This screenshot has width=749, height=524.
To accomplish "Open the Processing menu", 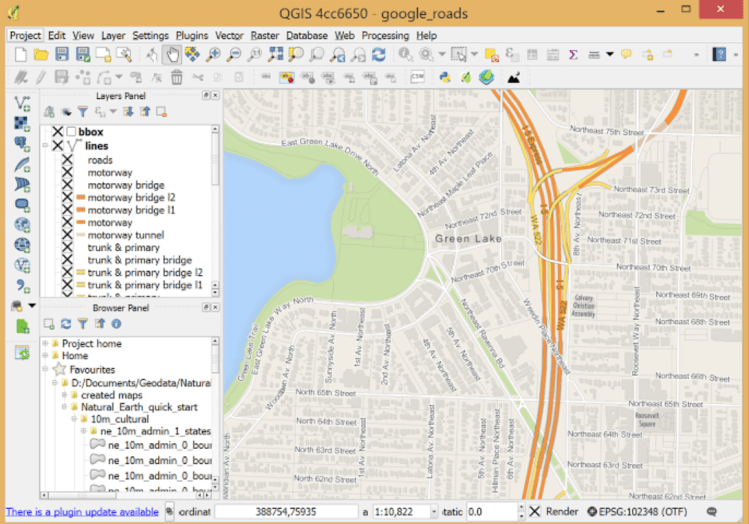I will (x=385, y=35).
